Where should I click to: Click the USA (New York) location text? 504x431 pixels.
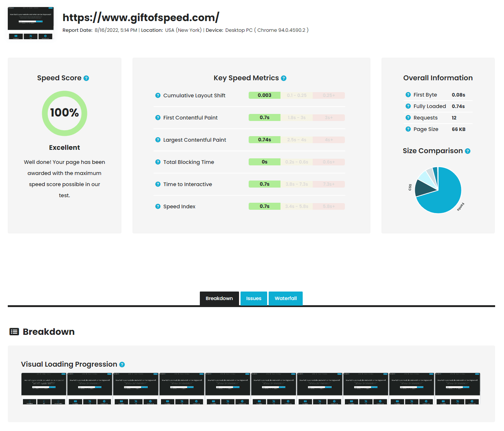point(183,30)
